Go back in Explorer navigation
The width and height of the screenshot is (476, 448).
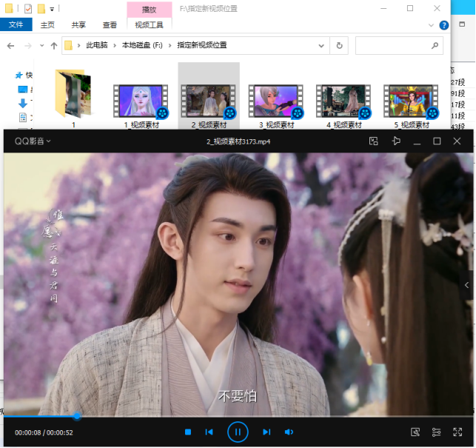point(10,46)
